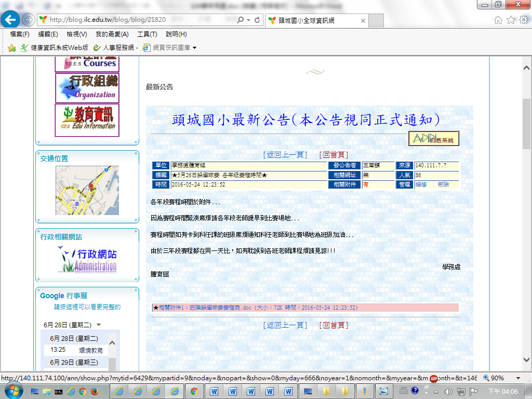Click the add-to-favorites-bar star icon
Screen dimensions: 532x399
tap(12, 48)
